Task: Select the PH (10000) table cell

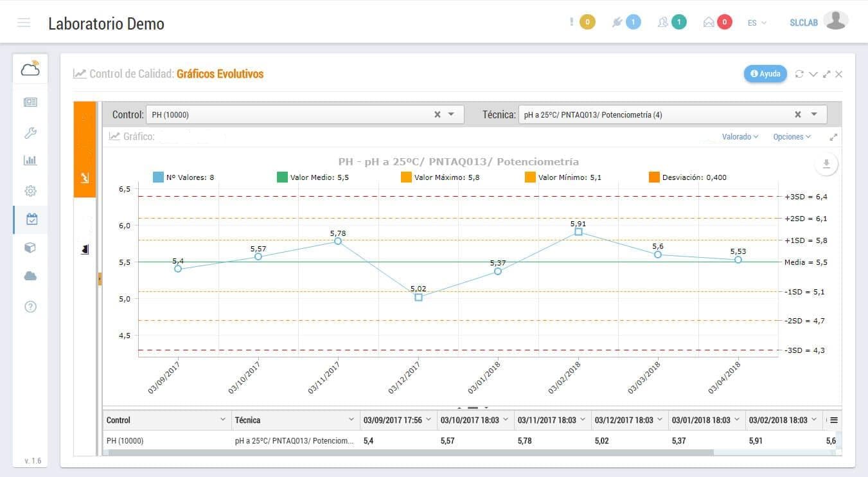Action: (167, 441)
